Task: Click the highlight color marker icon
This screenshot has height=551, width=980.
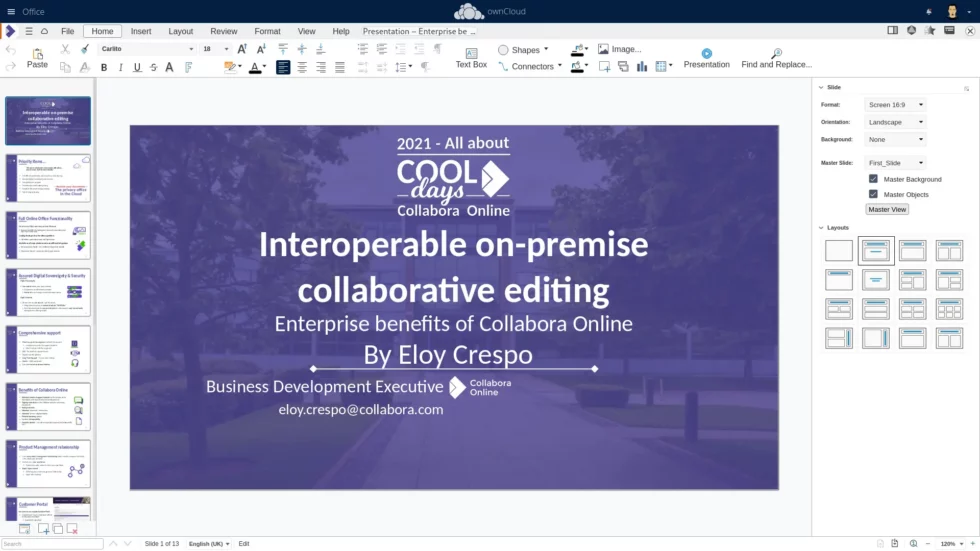Action: tap(229, 67)
